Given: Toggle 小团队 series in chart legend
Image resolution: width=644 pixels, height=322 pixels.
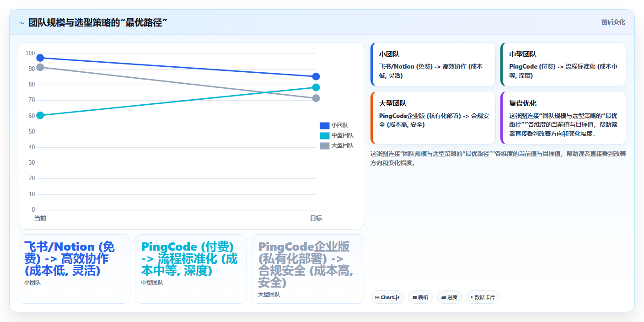Looking at the screenshot, I should coord(334,125).
